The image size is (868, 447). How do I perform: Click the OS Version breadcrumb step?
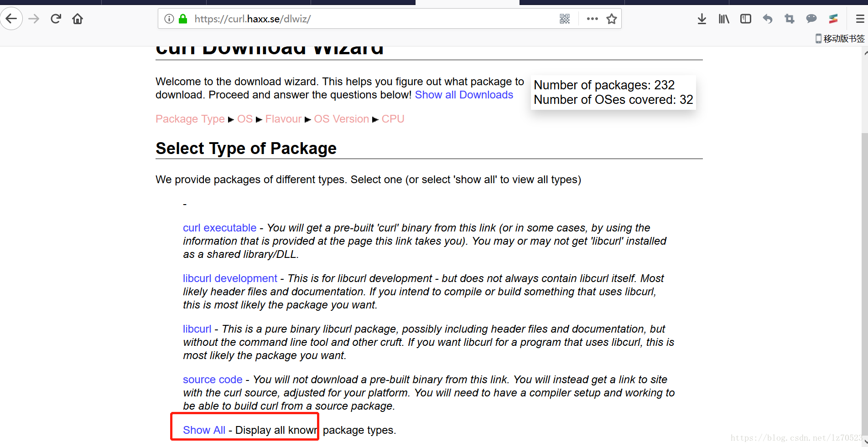pos(342,119)
